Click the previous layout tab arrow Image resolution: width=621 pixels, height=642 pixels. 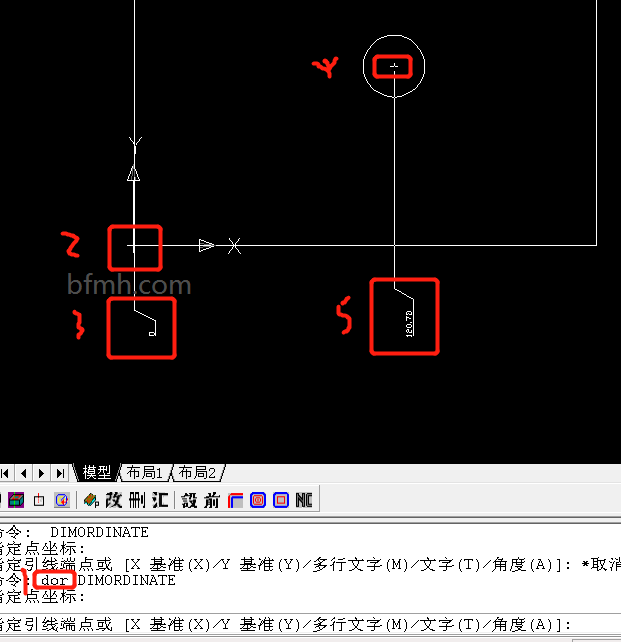[23, 474]
